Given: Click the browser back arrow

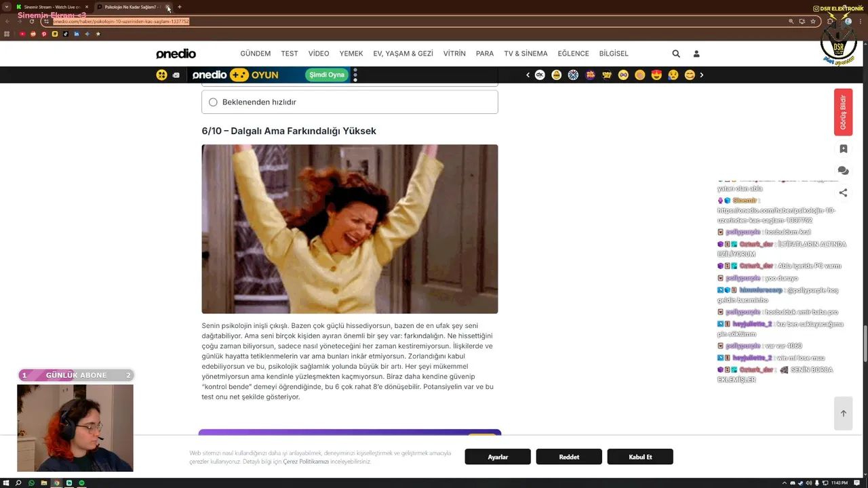Looking at the screenshot, I should click(7, 21).
